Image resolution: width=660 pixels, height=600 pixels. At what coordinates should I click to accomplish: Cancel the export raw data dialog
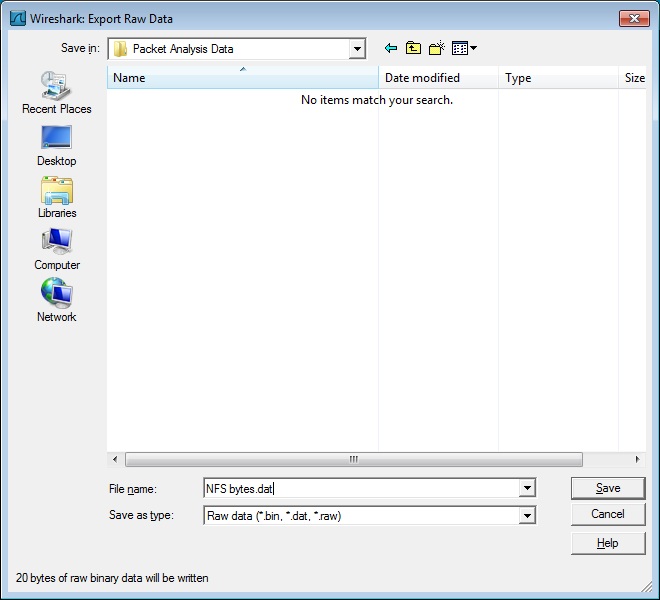click(607, 514)
